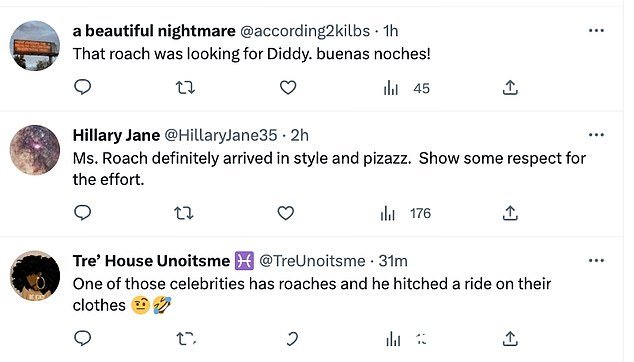Viewport: 634px width, 362px height.
Task: Reply to Hillary Jane's tweet
Action: pyautogui.click(x=82, y=212)
